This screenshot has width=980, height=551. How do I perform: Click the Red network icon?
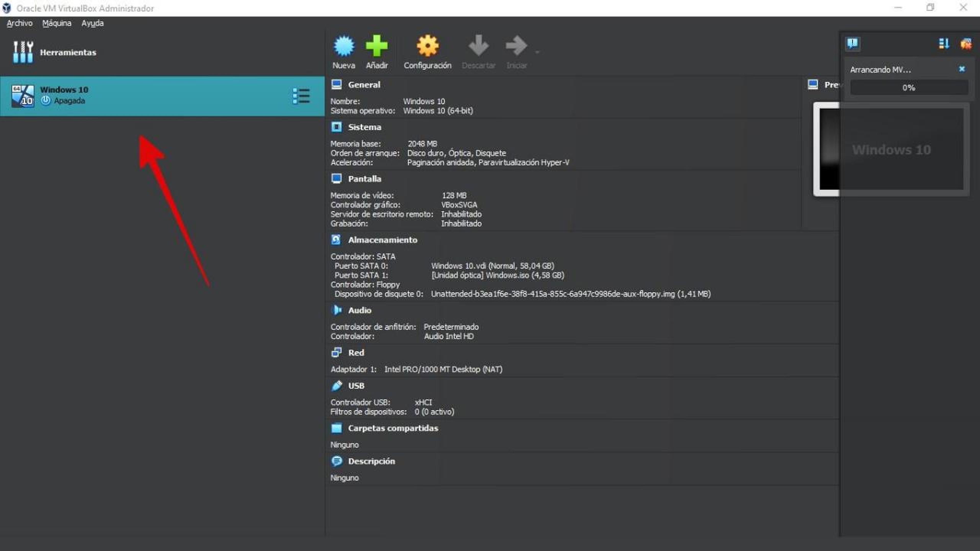336,352
